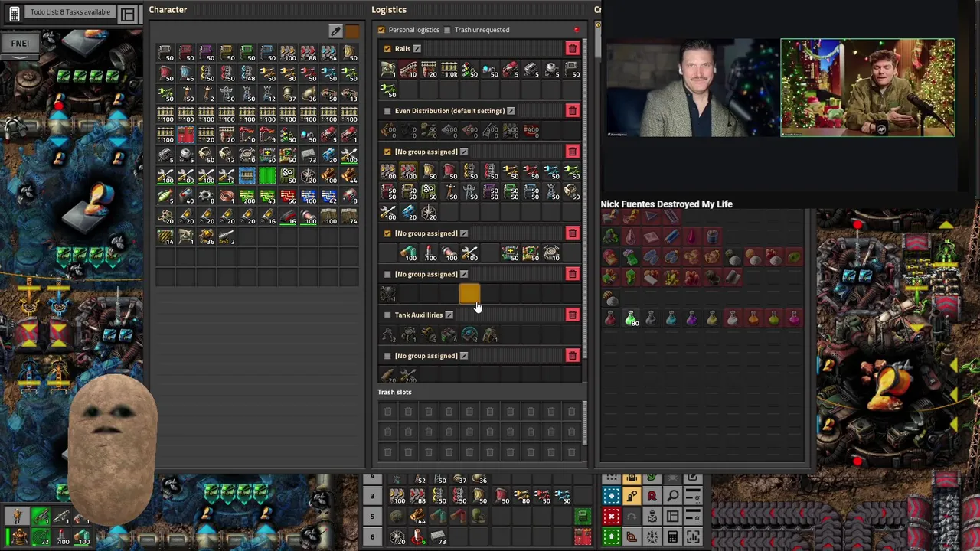980x551 pixels.
Task: Delete the Tank Auxilliries logistics group
Action: click(x=572, y=315)
